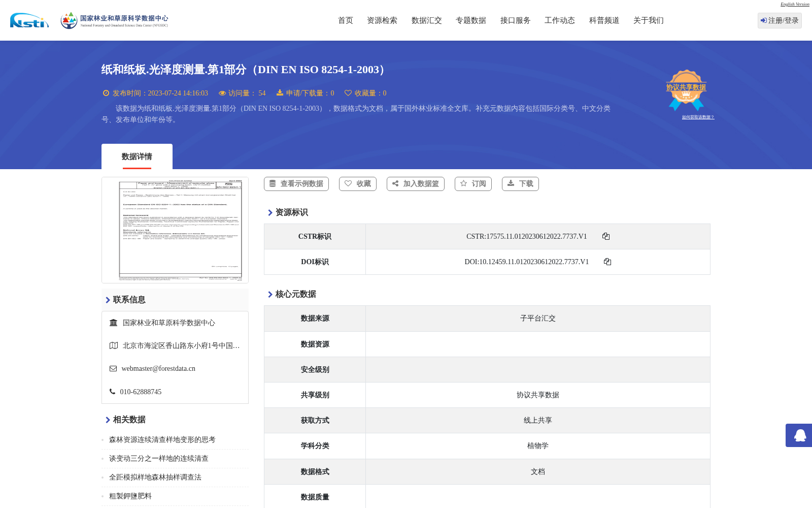Click the CSTR:17575.11.0120230612022.7737.V1 value
The width and height of the screenshot is (812, 508).
(x=527, y=236)
